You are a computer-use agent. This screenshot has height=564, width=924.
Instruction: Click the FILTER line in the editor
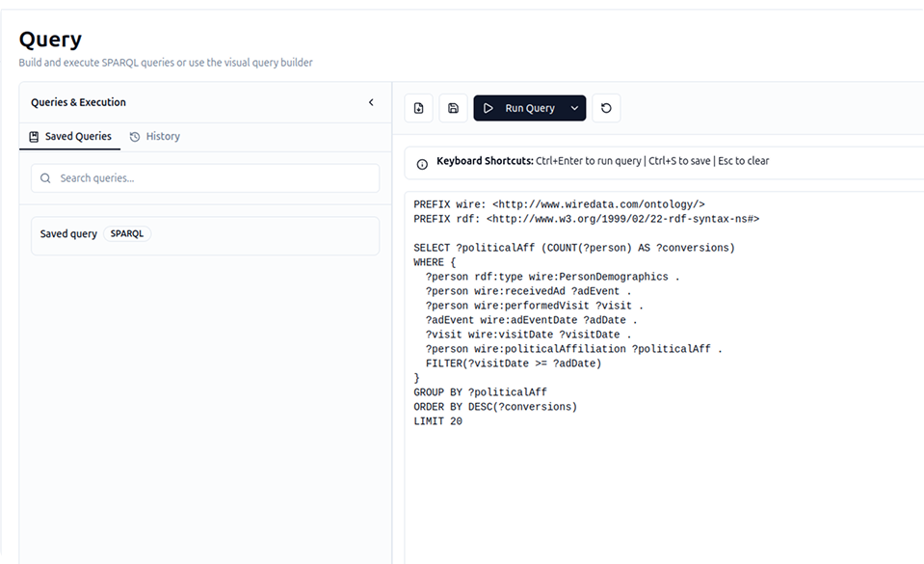(x=513, y=363)
